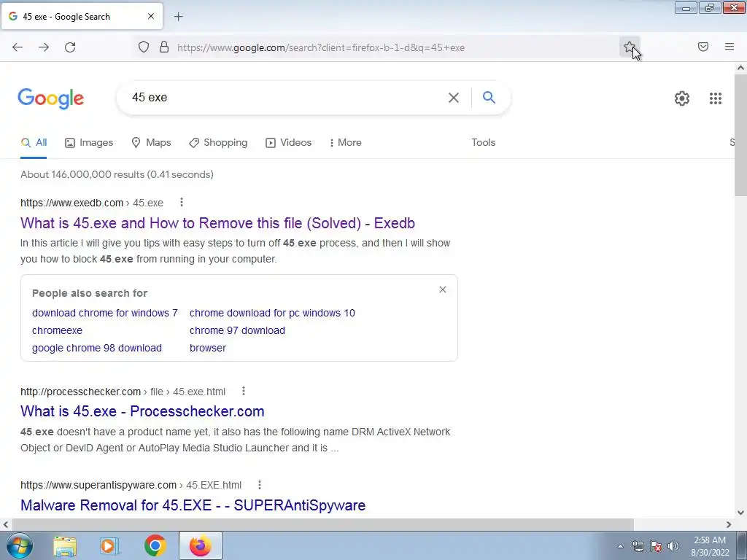
Task: Search 'chrome 97 download' suggestion
Action: point(237,330)
